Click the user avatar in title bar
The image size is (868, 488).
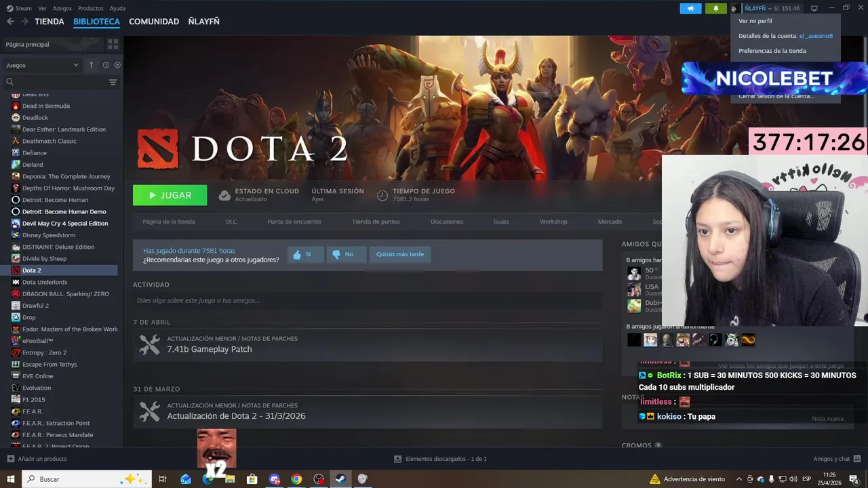[x=734, y=8]
